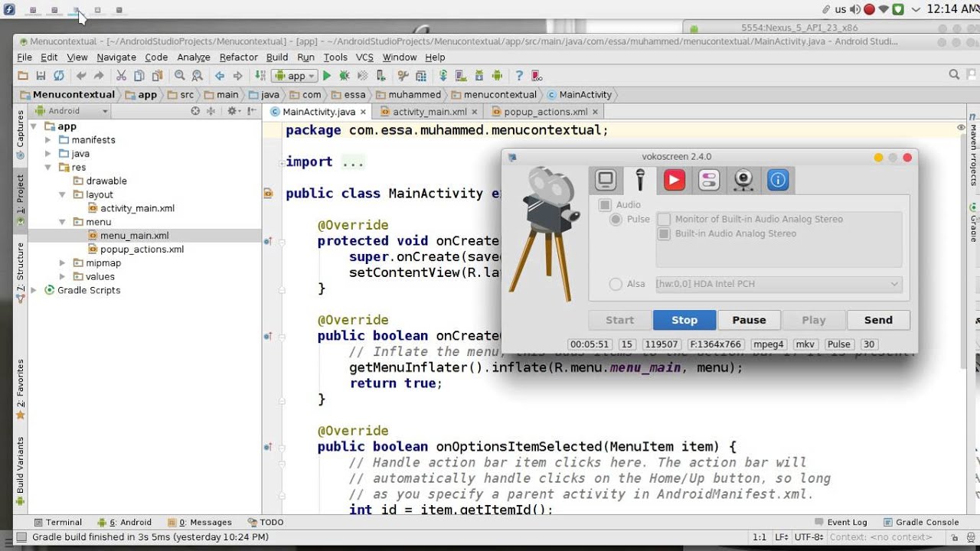Open the TODO tool window
980x551 pixels.
(x=266, y=522)
